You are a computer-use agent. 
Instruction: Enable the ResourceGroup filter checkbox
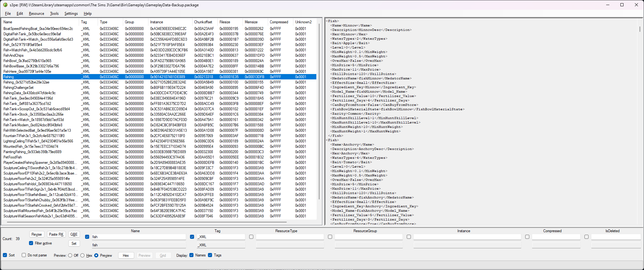330,237
